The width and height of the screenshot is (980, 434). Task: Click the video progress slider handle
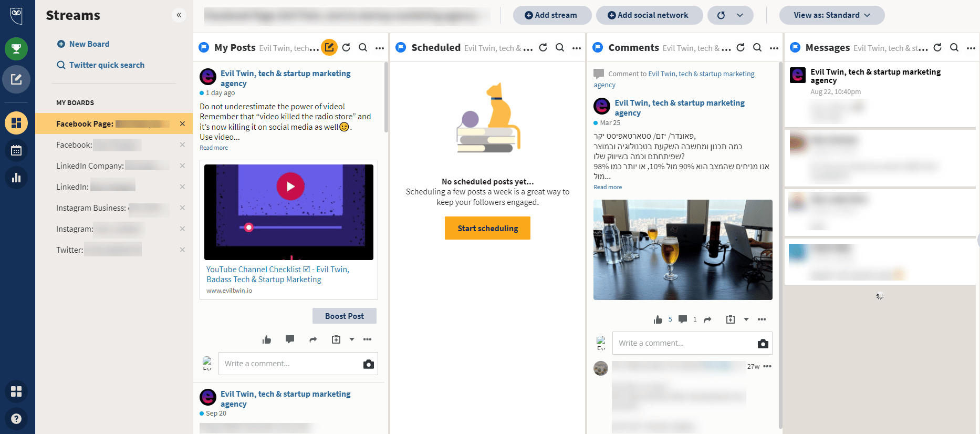coord(249,228)
